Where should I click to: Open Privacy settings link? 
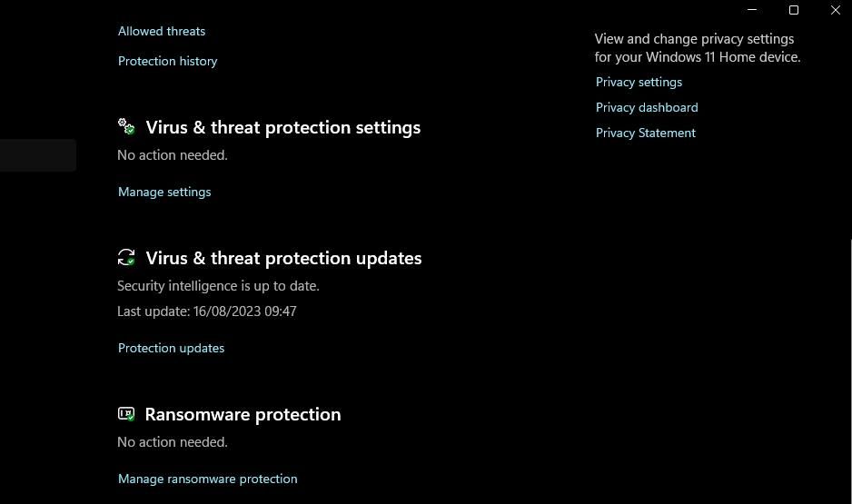tap(639, 82)
